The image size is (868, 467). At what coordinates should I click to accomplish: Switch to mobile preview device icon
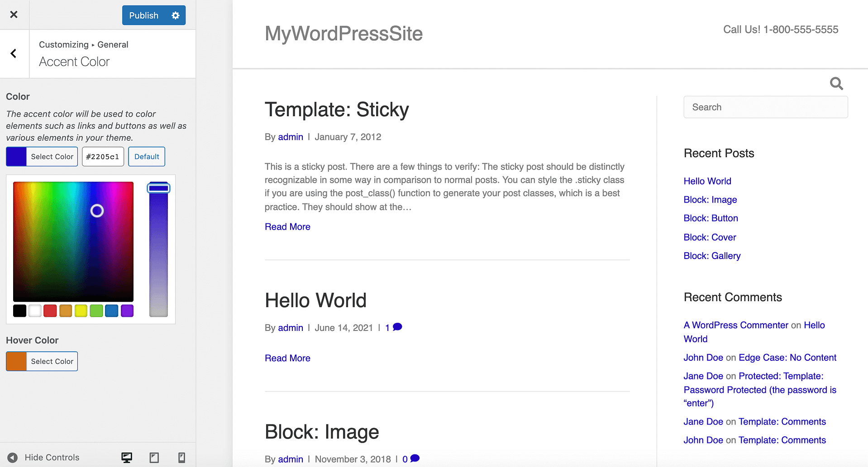[x=181, y=458]
